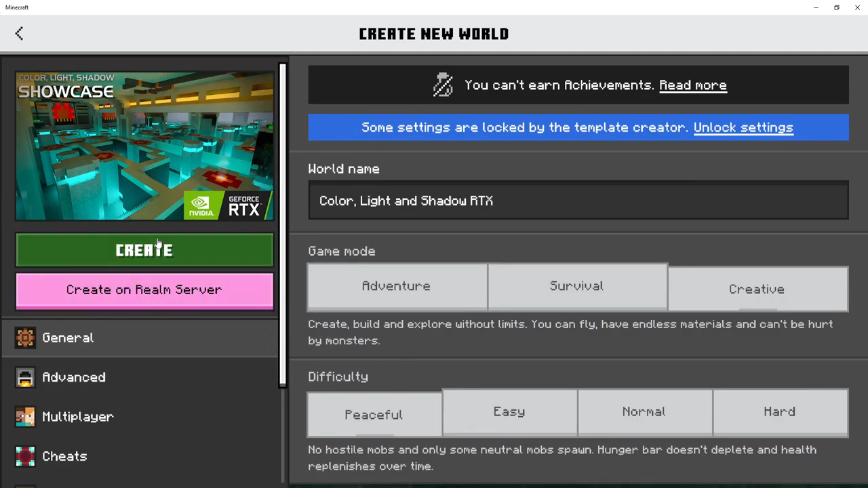Image resolution: width=868 pixels, height=488 pixels.
Task: Click the NVIDIA GeForce RTX badge
Action: tap(228, 205)
